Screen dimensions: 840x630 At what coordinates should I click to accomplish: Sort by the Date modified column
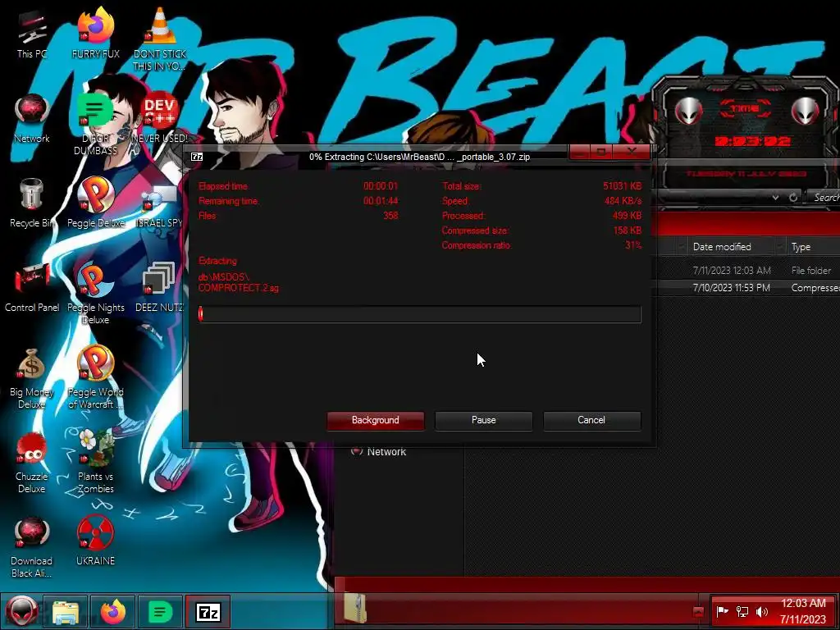[722, 247]
